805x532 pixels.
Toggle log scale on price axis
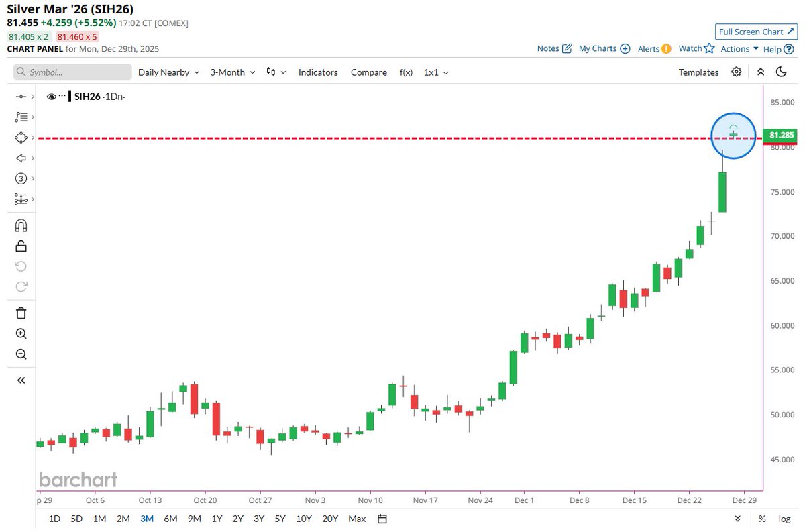point(784,519)
